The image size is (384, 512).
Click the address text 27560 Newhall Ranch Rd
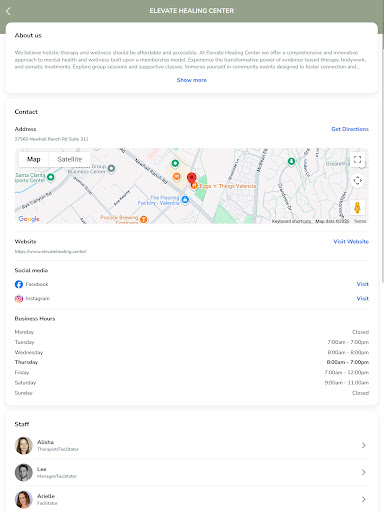pyautogui.click(x=51, y=139)
